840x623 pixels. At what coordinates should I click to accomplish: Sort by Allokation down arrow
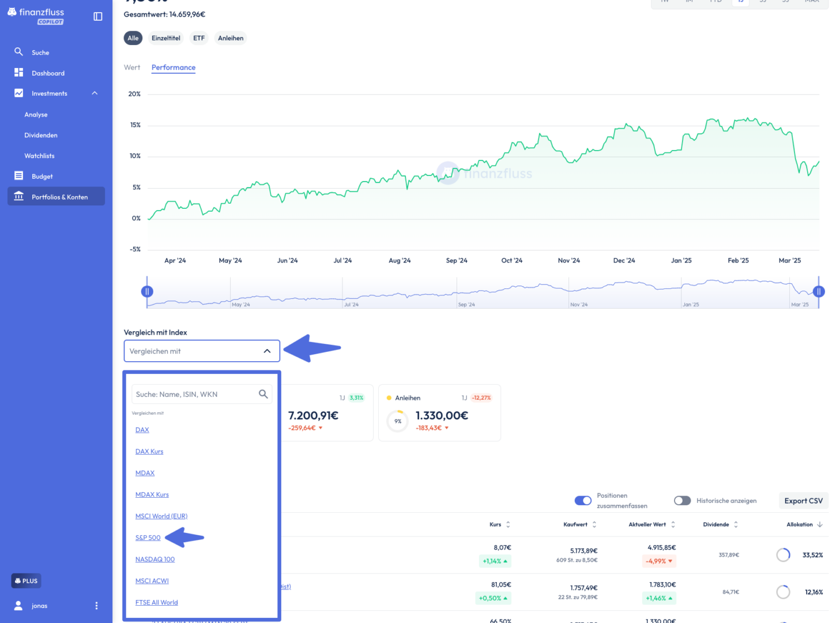coord(820,524)
